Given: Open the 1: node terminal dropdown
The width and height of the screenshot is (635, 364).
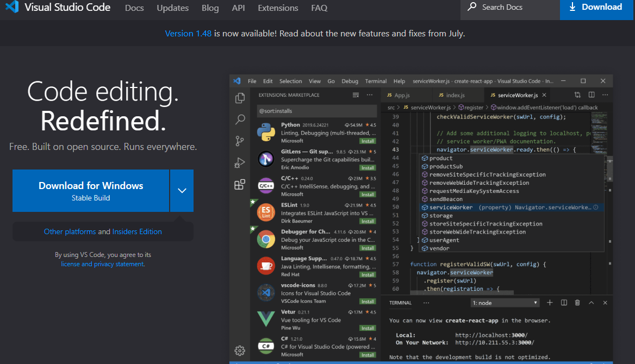Looking at the screenshot, I should tap(505, 303).
